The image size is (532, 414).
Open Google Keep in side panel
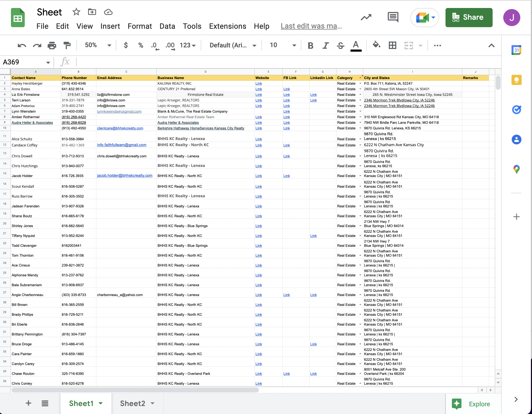coord(516,80)
